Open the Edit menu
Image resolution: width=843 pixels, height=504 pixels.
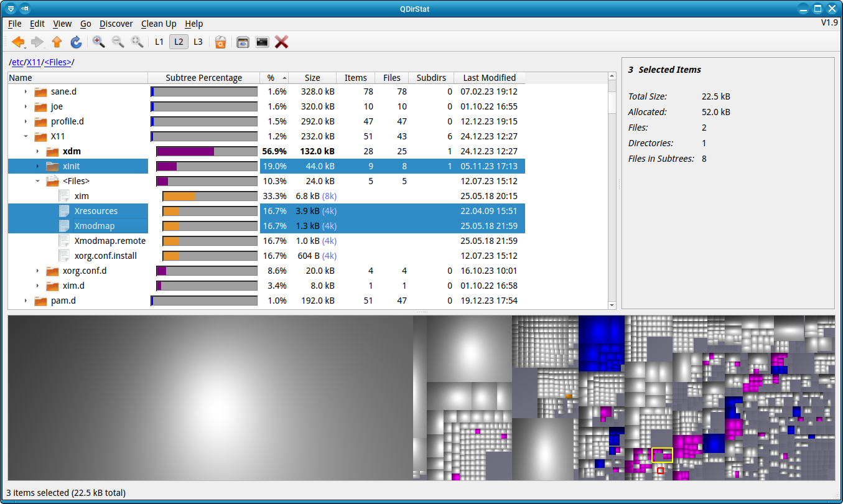click(x=37, y=24)
